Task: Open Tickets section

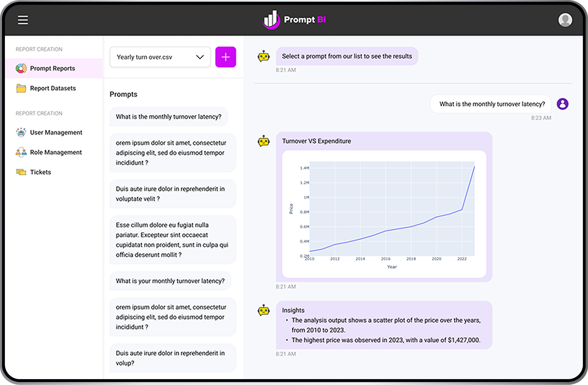Action: (54, 172)
